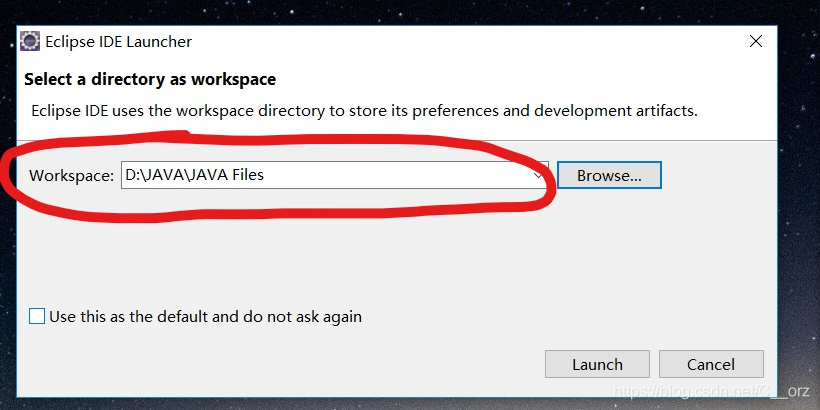Expand the Workspace path dropdown arrow
Image resolution: width=820 pixels, height=410 pixels.
coord(538,175)
